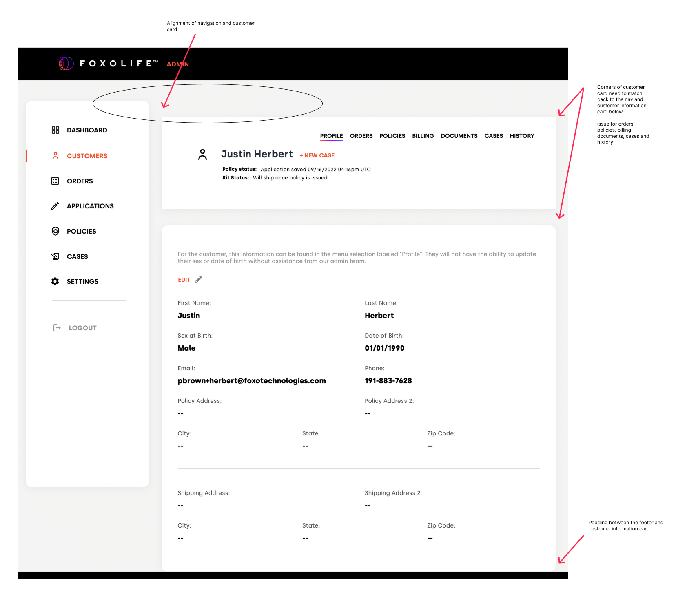Click the Orders list icon
The height and width of the screenshot is (616, 687).
pyautogui.click(x=55, y=181)
